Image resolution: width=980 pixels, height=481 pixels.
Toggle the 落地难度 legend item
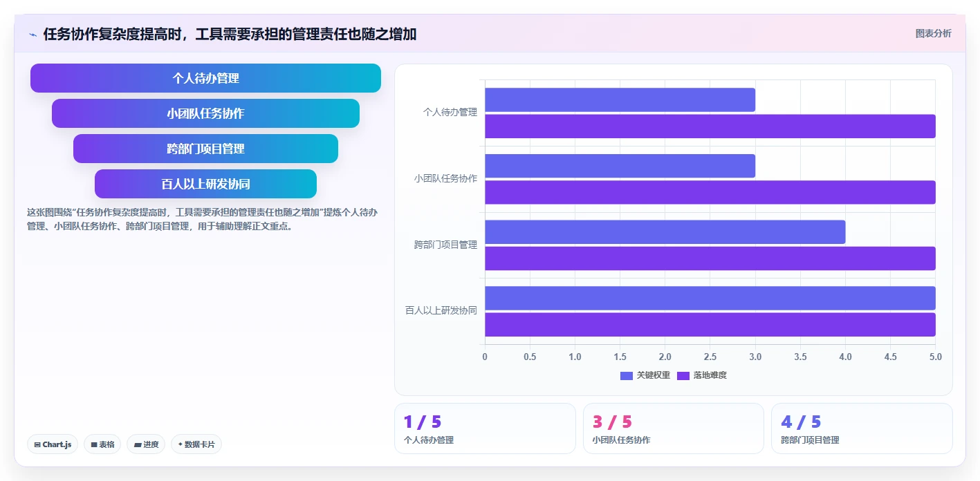701,375
